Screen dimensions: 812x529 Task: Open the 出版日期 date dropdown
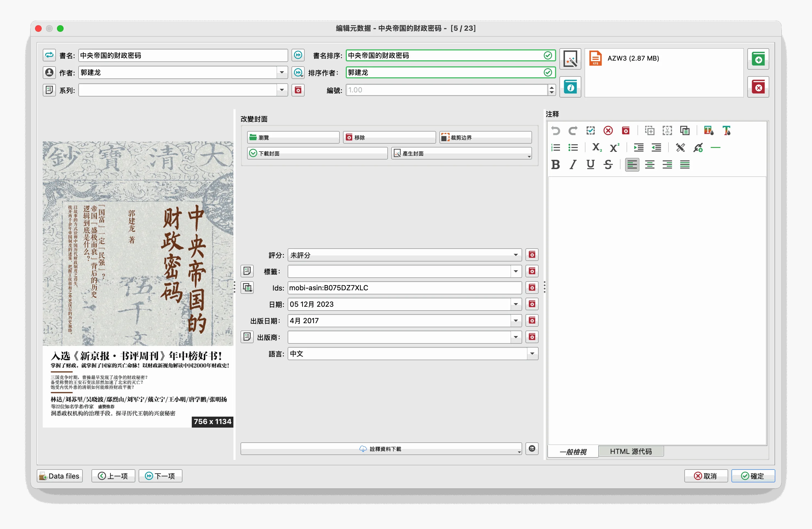(516, 320)
